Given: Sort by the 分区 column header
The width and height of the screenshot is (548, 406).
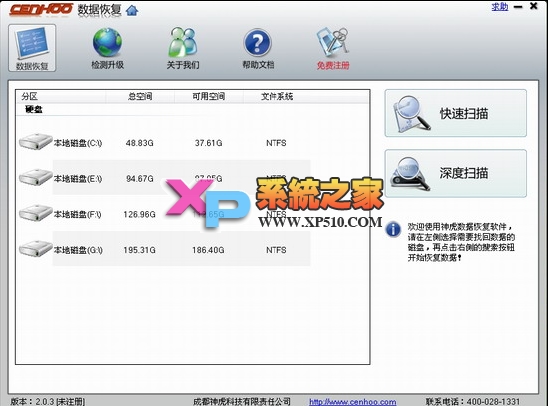Looking at the screenshot, I should tap(61, 96).
